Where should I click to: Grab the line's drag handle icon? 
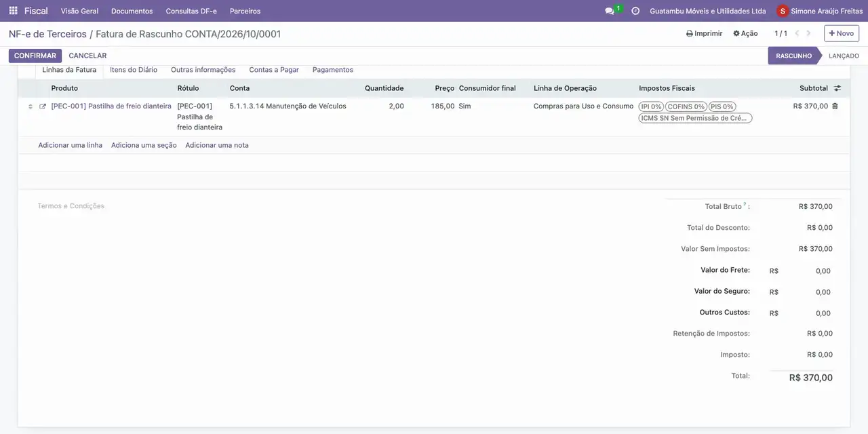(30, 106)
